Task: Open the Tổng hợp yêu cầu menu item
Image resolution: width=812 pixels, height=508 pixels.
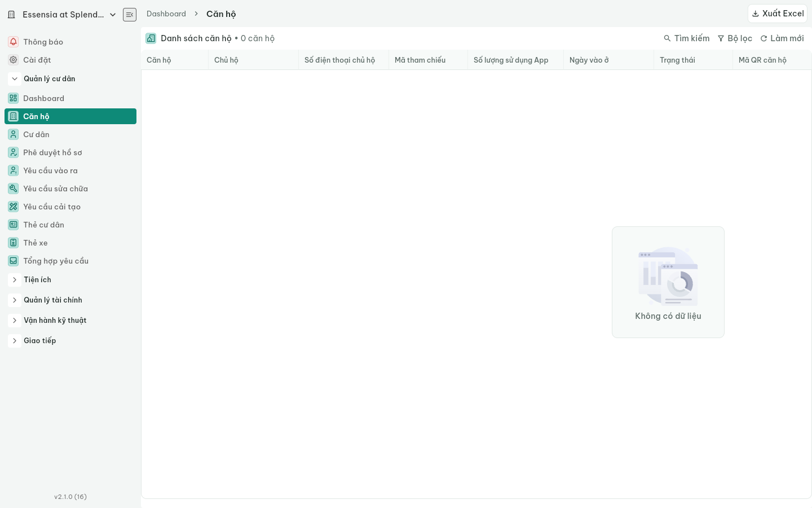Action: [x=70, y=261]
